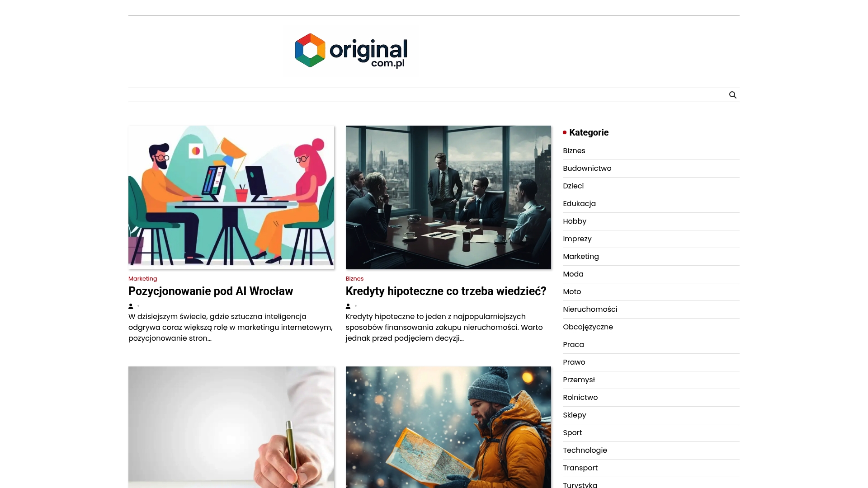Select Obcojęzyczne in the Kategorie list

point(588,327)
